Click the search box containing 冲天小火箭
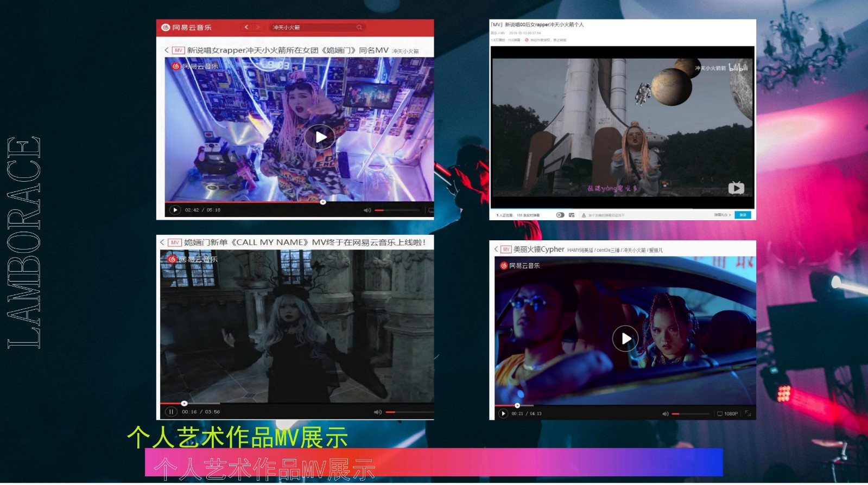This screenshot has height=485, width=868. click(x=317, y=28)
